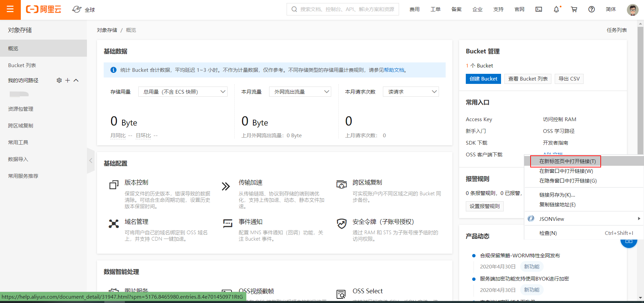Open 工单 in the top navigation

pyautogui.click(x=436, y=9)
